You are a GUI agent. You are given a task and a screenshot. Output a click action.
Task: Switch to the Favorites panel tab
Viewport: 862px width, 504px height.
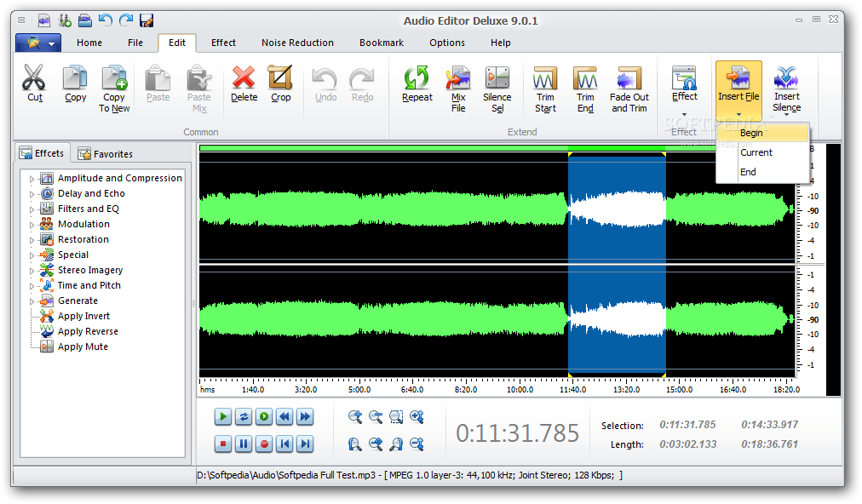point(106,154)
